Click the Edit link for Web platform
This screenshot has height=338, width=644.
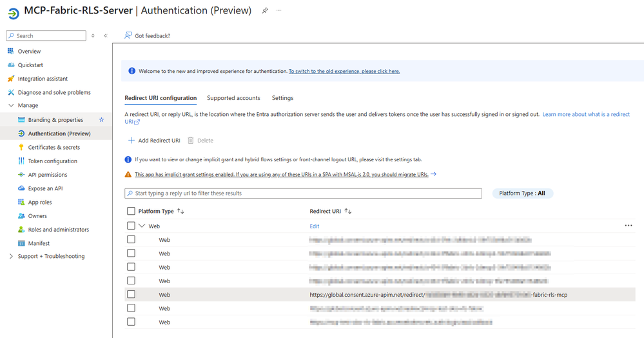click(x=315, y=226)
